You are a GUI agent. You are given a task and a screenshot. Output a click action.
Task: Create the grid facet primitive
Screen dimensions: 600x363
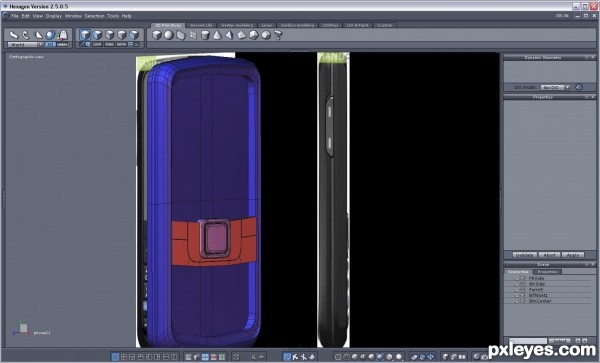coord(193,35)
